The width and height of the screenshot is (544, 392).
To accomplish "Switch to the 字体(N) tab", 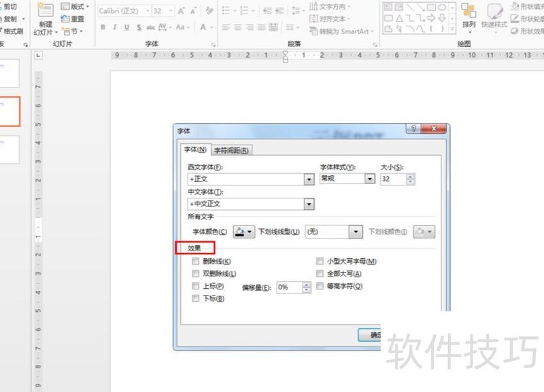I will [x=195, y=149].
